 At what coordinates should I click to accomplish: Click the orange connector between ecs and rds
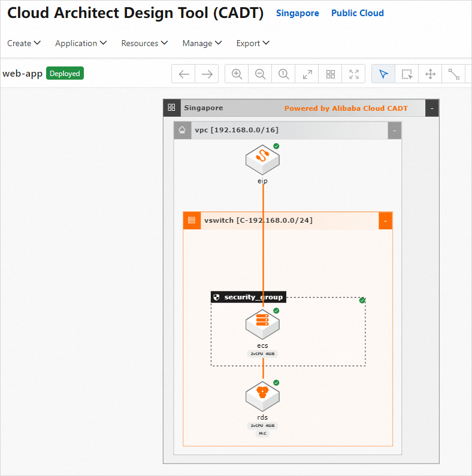pyautogui.click(x=263, y=369)
